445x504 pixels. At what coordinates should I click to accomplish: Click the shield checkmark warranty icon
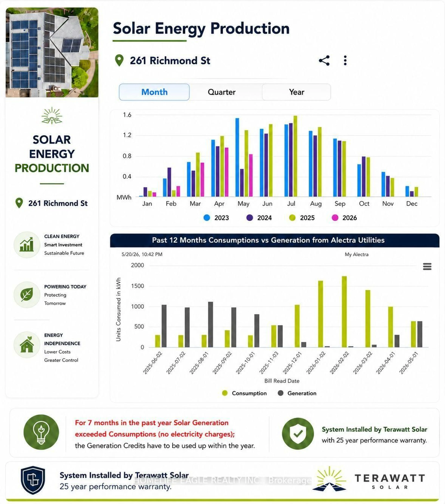298,434
